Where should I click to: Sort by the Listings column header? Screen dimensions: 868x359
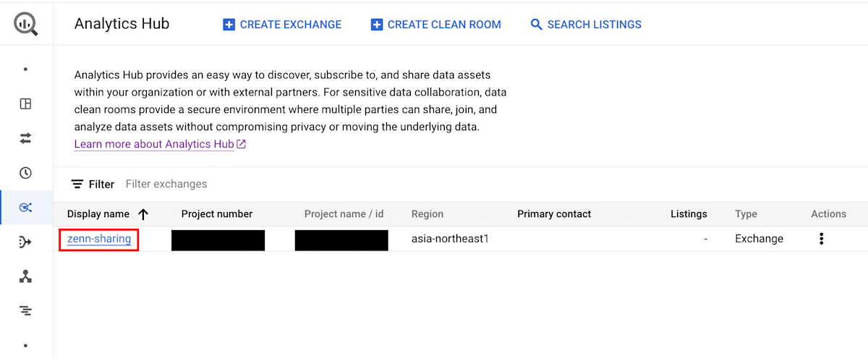(x=689, y=214)
